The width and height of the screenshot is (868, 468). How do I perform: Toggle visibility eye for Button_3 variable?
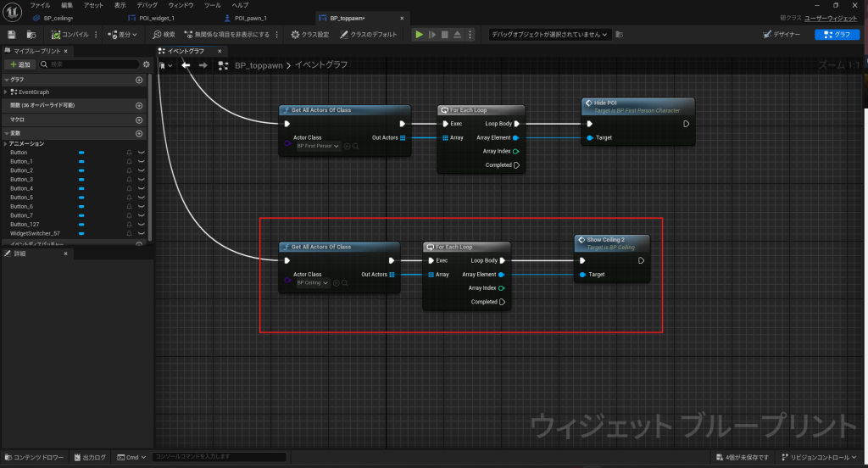click(x=142, y=180)
